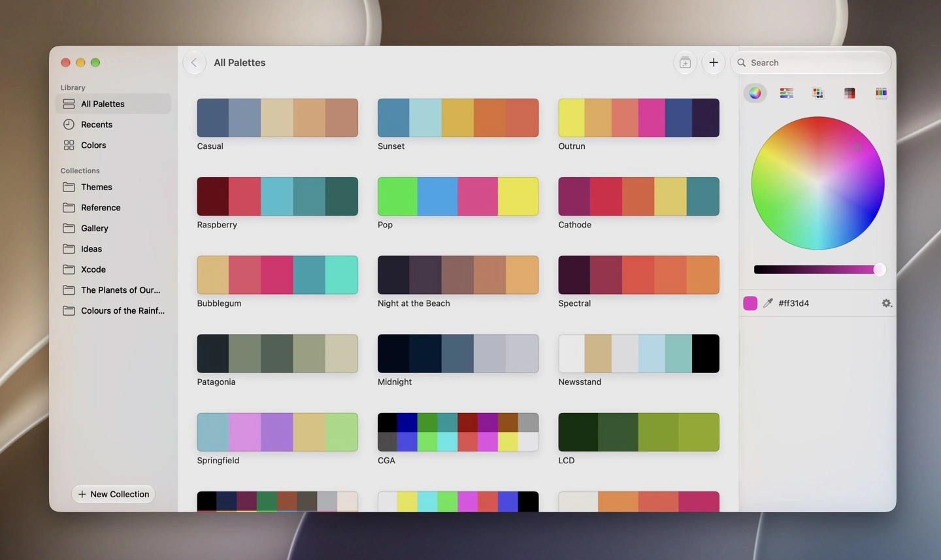Open Recents in the sidebar

[x=113, y=124]
